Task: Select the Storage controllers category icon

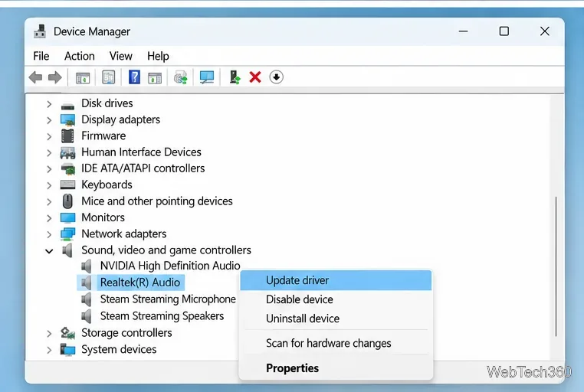Action: coord(67,333)
